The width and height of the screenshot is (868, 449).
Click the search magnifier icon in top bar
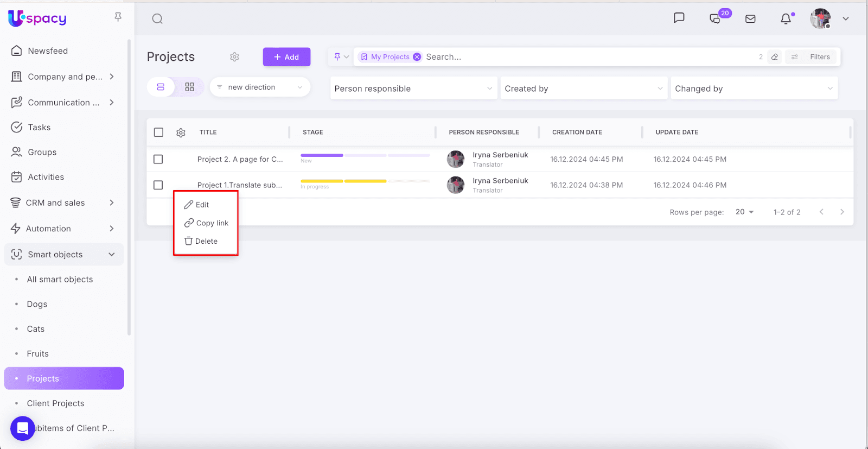tap(157, 19)
